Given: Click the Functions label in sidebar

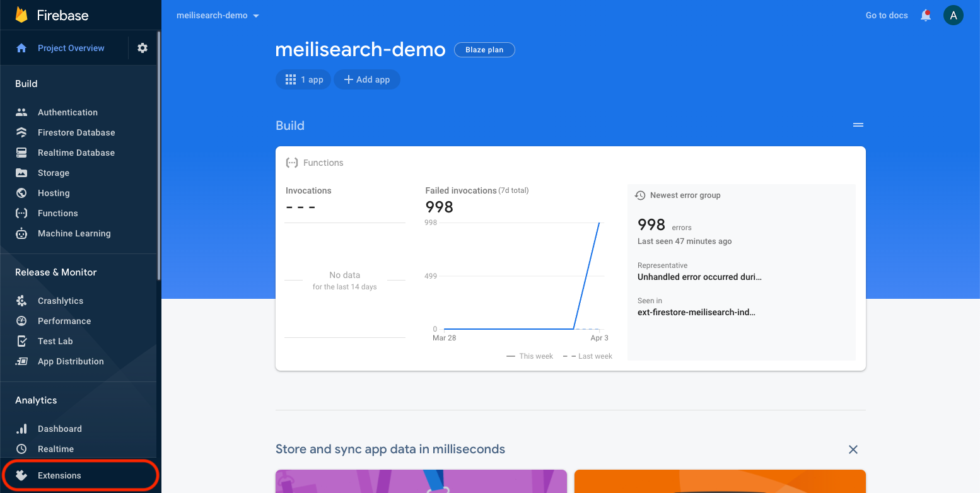Looking at the screenshot, I should click(x=58, y=213).
